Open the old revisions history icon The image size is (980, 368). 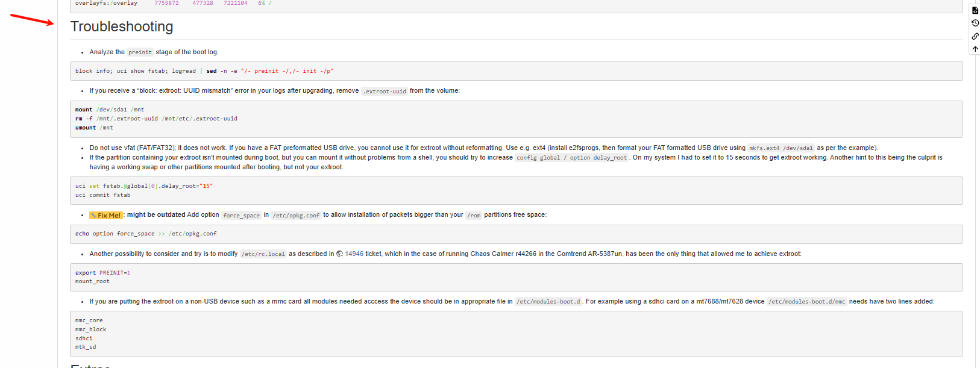pos(975,23)
